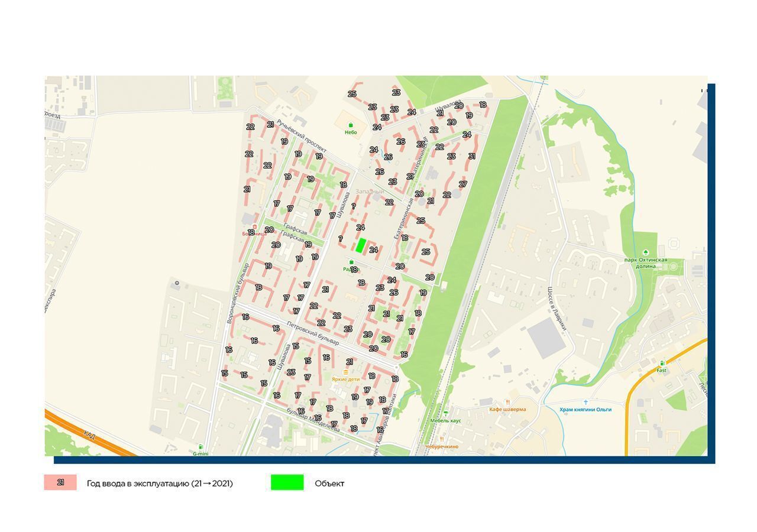Click the Мебель хаус store icon

[445, 413]
